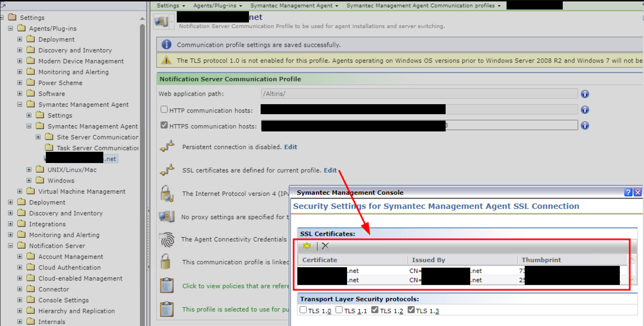This screenshot has width=644, height=326.
Task: Select the certificate row with thumbprint starting 25
Action: tap(462, 280)
